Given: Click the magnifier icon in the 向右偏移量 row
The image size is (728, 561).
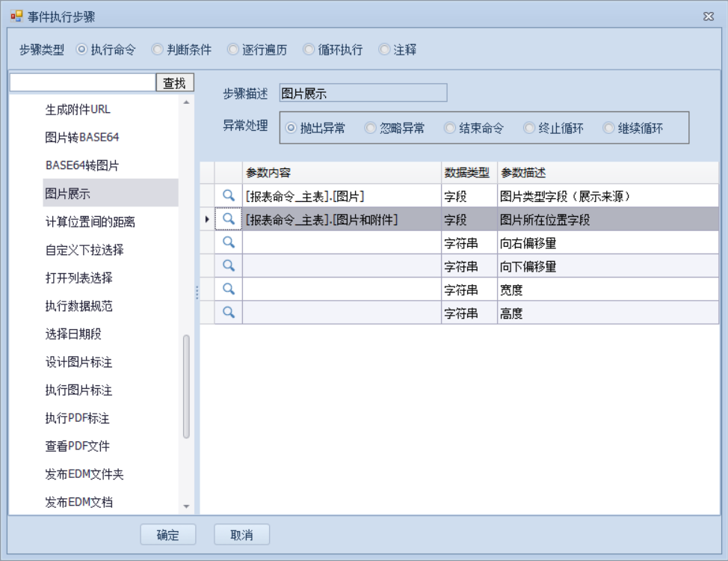Looking at the screenshot, I should coord(229,242).
